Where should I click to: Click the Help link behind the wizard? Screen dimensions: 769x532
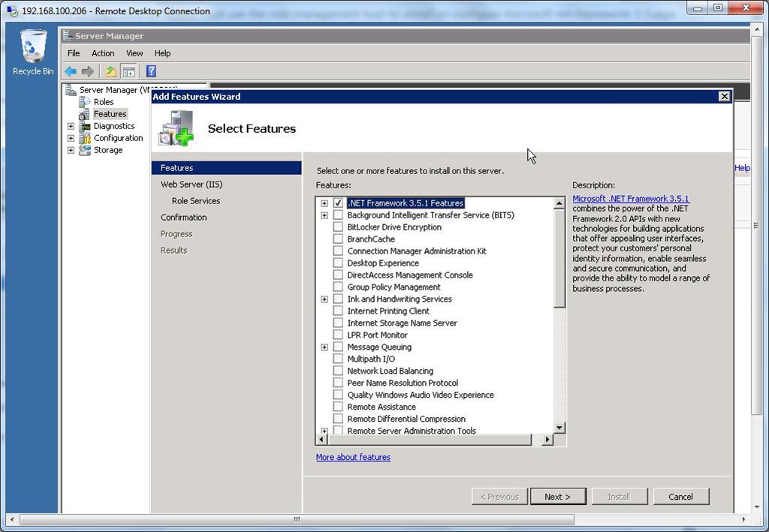(x=742, y=168)
